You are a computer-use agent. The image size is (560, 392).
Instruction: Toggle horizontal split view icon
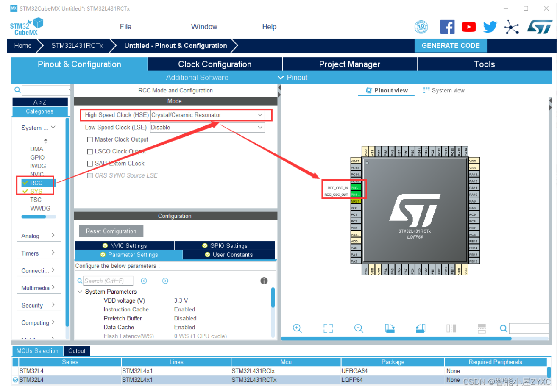[x=482, y=328]
